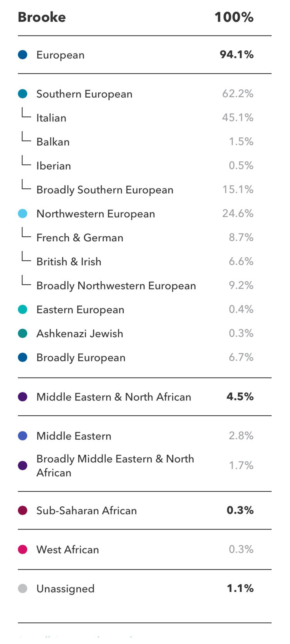
Task: Click the Northwestern European light-blue dot
Action: point(22,214)
